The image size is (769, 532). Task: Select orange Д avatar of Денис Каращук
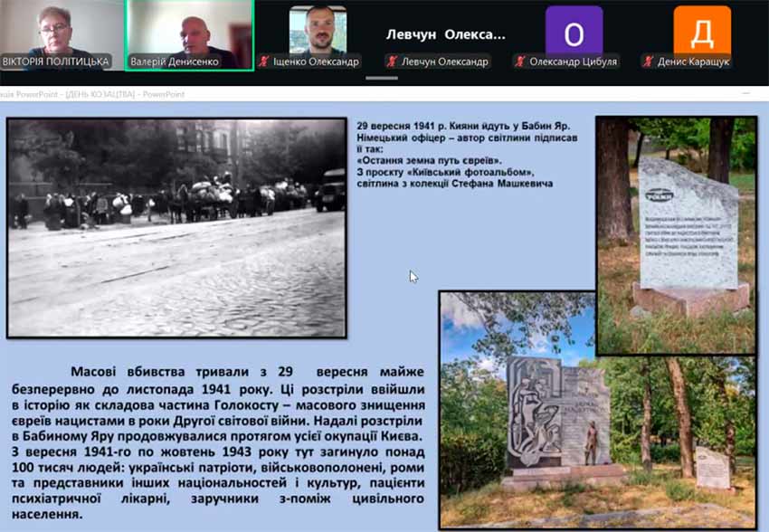(x=702, y=31)
